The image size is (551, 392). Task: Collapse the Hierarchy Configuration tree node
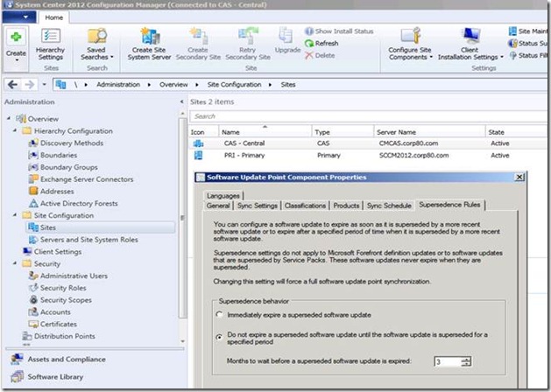pos(16,131)
